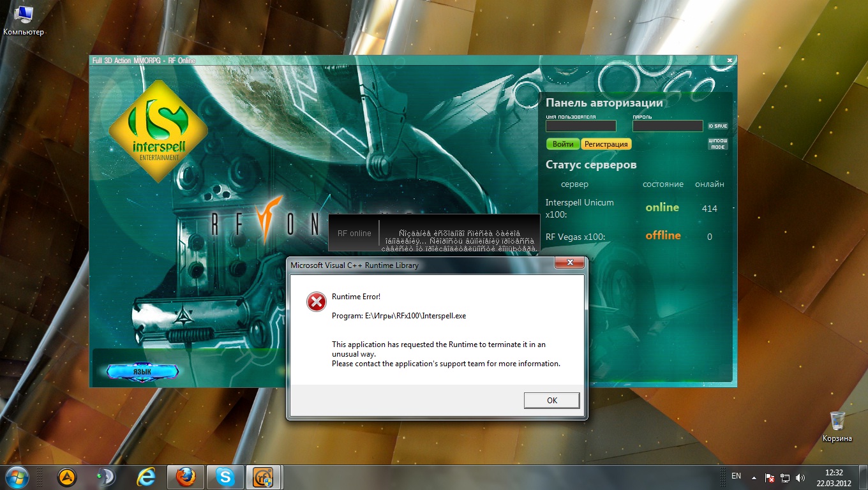Click OK in the Runtime Error dialog
The height and width of the screenshot is (490, 868).
tap(552, 400)
